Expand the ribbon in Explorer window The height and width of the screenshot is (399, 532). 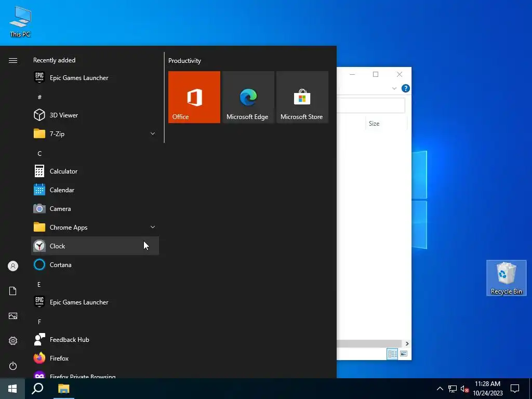(394, 88)
